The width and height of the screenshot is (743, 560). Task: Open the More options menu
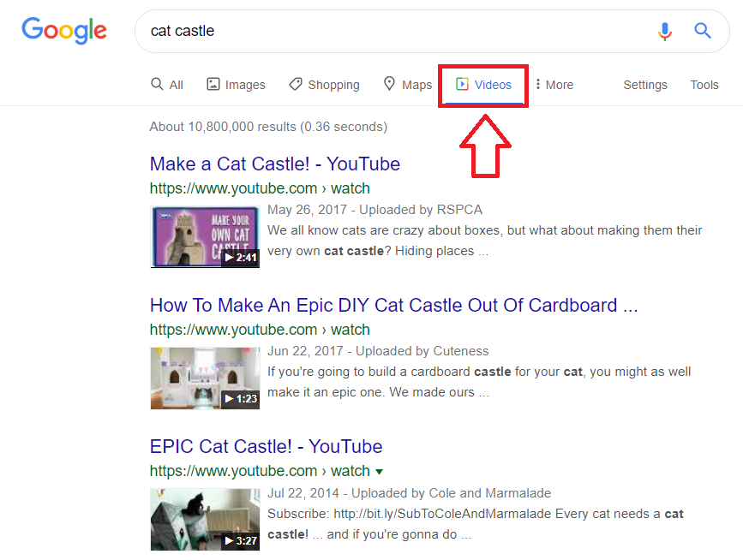pyautogui.click(x=554, y=84)
